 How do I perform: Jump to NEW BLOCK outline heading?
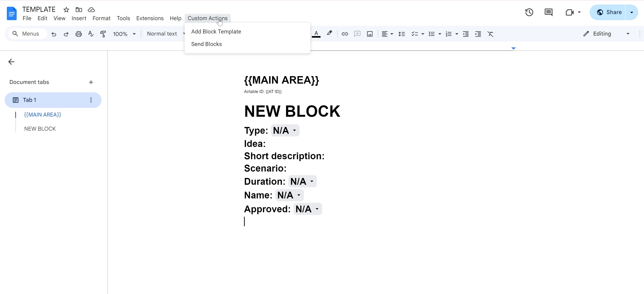click(x=40, y=129)
